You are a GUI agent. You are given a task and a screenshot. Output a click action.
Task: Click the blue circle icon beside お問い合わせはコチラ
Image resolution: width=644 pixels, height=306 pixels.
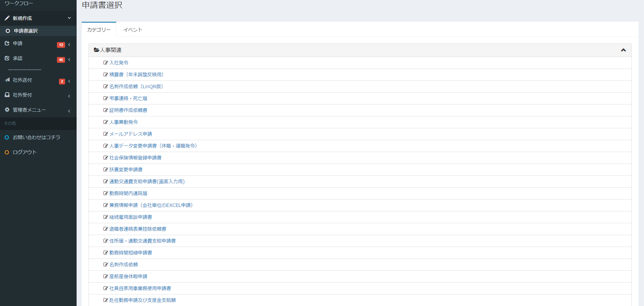[x=7, y=137]
